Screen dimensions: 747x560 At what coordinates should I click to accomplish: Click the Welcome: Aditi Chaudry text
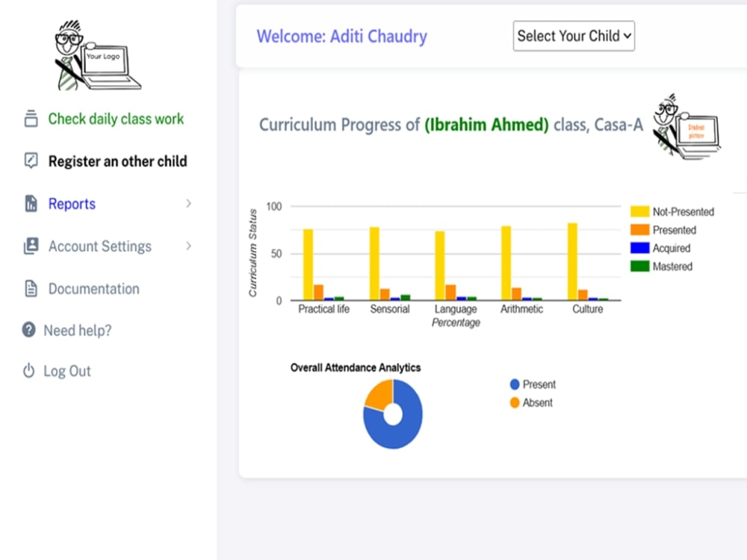[341, 36]
